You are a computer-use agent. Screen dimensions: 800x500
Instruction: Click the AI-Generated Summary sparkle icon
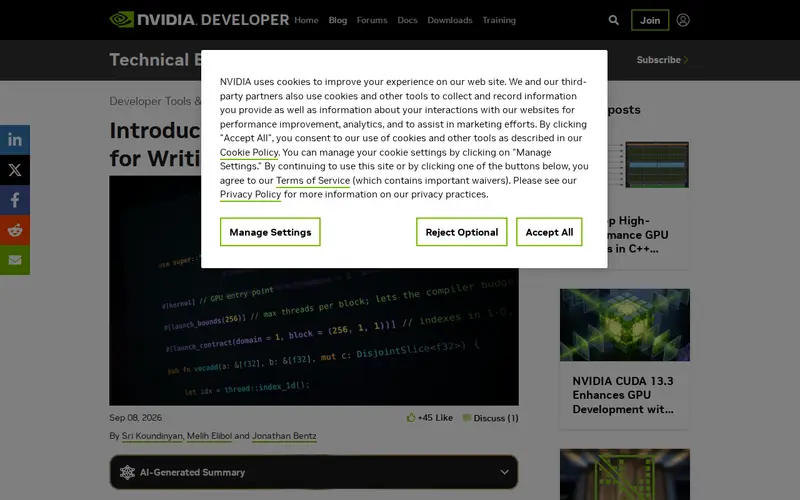[x=127, y=472]
